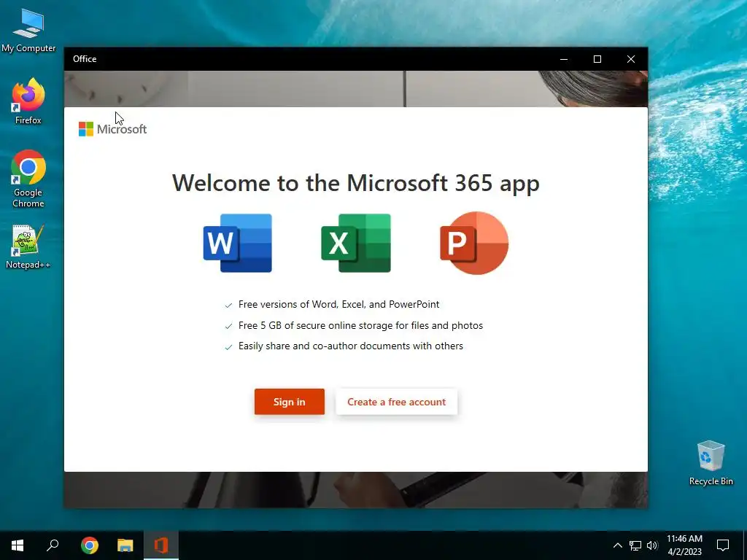The width and height of the screenshot is (747, 560).
Task: Click the Office window title text
Action: [85, 59]
